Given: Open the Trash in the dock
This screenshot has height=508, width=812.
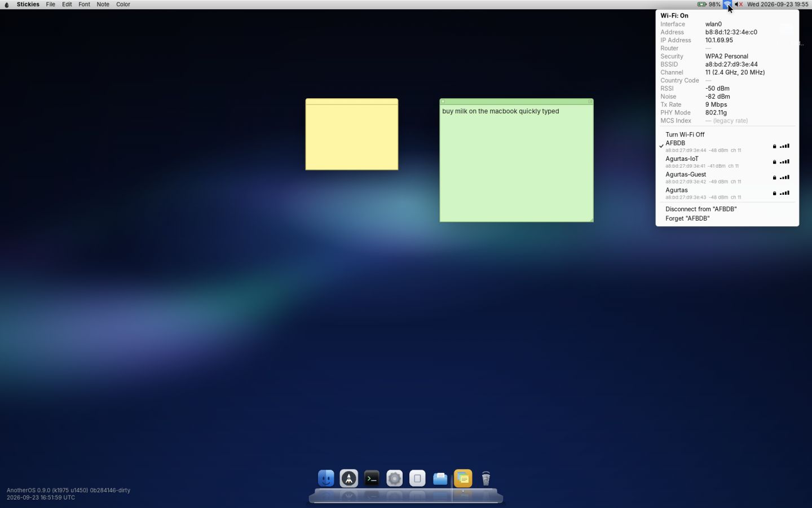Looking at the screenshot, I should pyautogui.click(x=486, y=479).
